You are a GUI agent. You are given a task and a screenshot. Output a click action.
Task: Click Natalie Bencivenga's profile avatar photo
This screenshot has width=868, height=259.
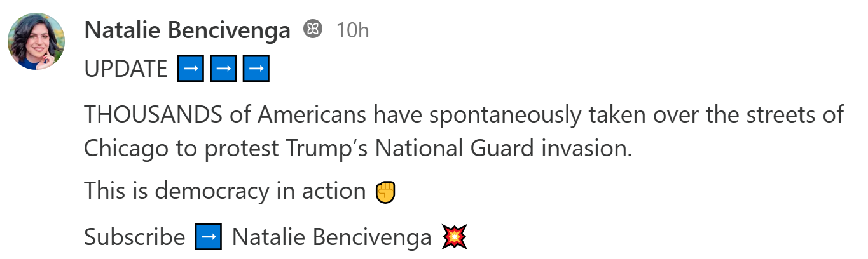[36, 41]
